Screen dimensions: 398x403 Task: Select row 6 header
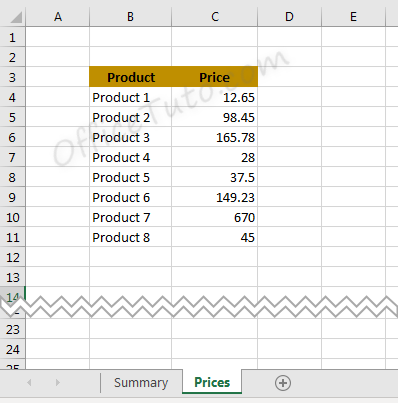click(x=12, y=137)
